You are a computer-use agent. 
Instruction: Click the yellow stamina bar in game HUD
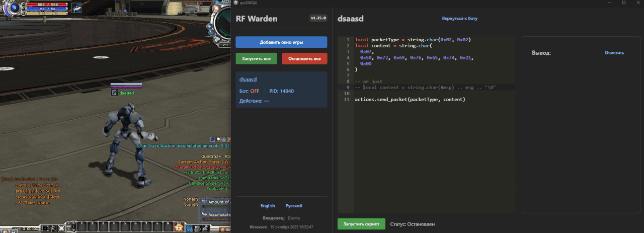pos(47,13)
